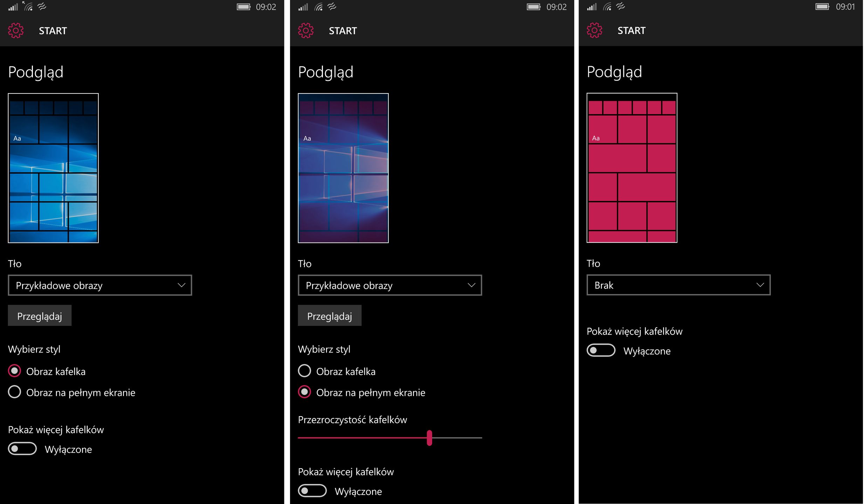Enable Pokaż więcej kafelków toggle in left screen

point(22,449)
